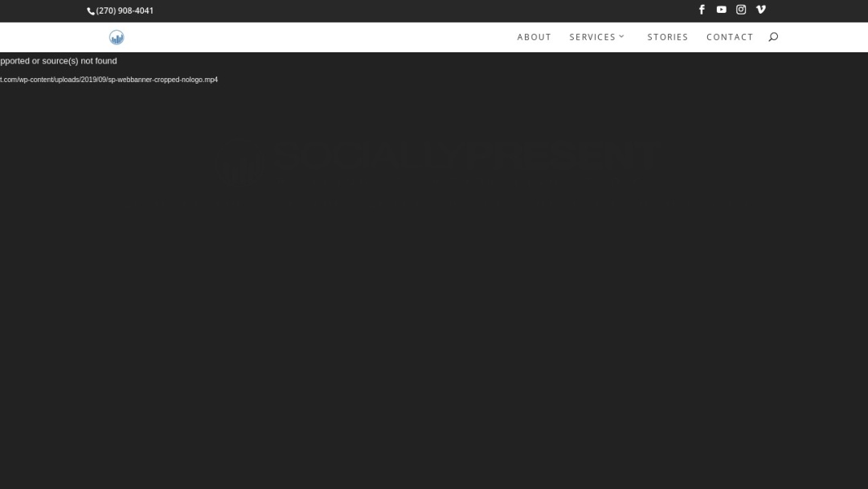This screenshot has width=868, height=489.
Task: Open the Facebook page icon
Action: 701,10
